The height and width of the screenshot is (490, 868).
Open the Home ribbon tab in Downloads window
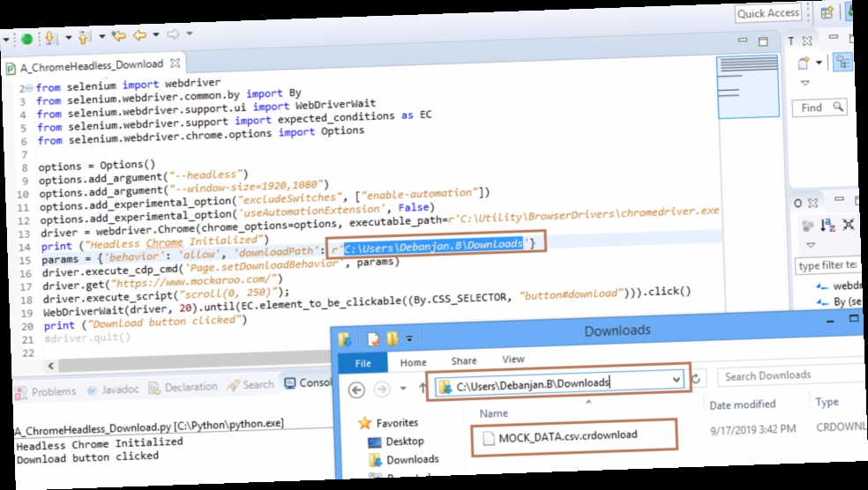click(413, 363)
